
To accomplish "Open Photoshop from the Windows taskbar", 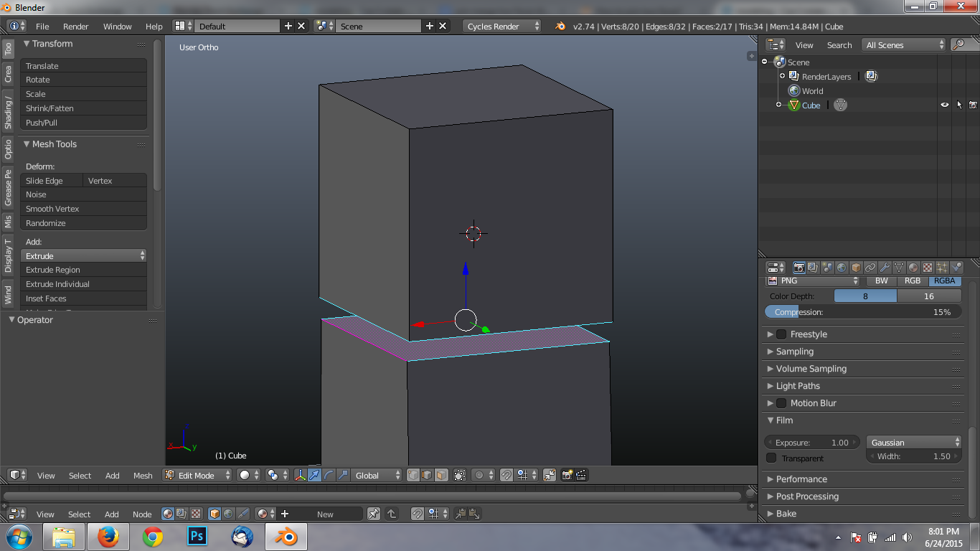I will coord(197,537).
